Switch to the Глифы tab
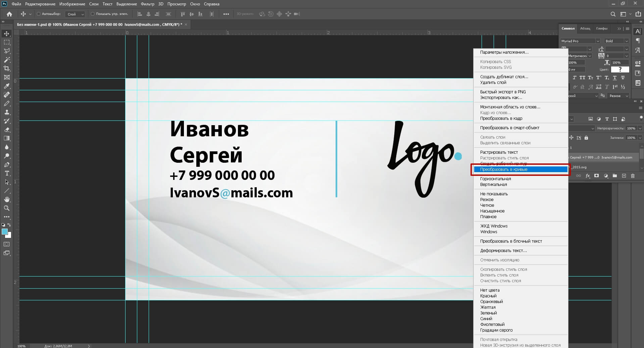Image resolution: width=644 pixels, height=348 pixels. tap(602, 29)
